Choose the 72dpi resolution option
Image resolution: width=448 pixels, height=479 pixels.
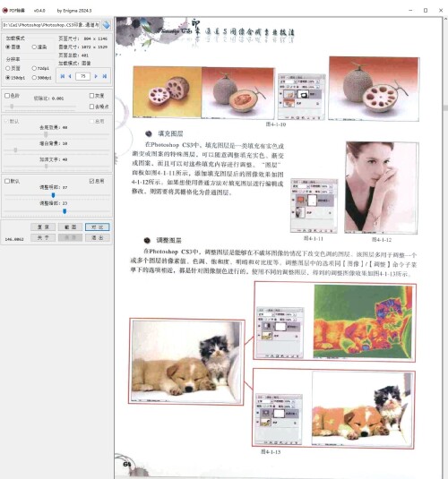coord(34,68)
